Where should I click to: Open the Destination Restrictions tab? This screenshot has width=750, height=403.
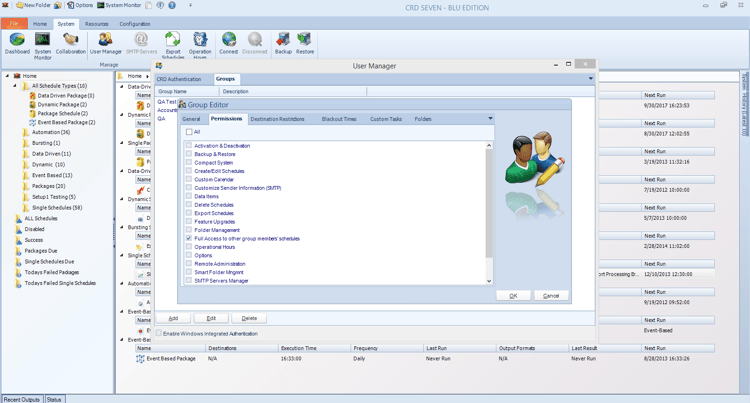(x=277, y=119)
